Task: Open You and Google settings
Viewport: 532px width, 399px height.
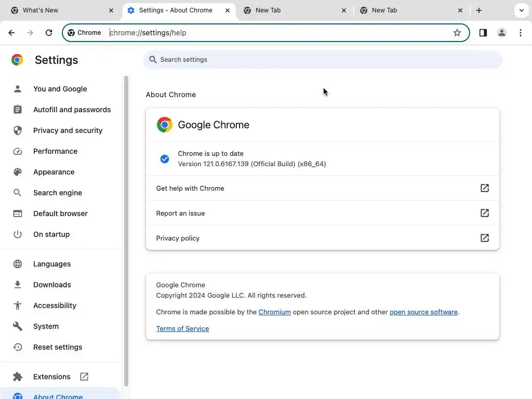Action: point(60,89)
